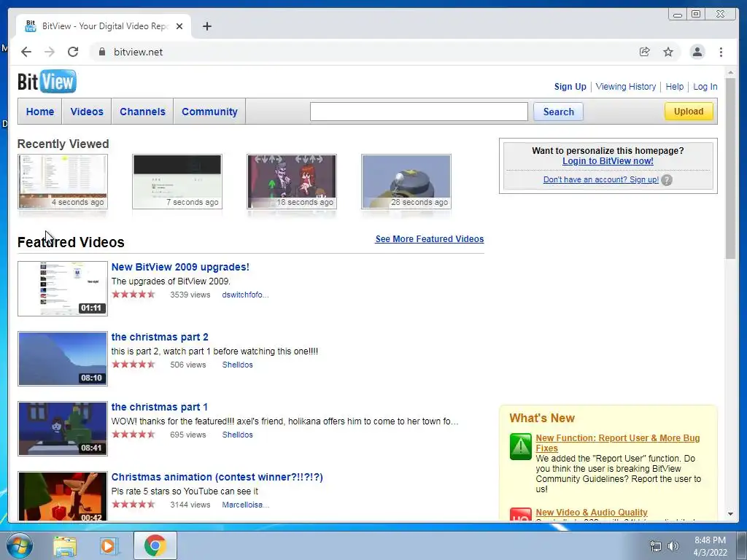Open recently viewed thumbnail from 28 seconds ago
The width and height of the screenshot is (747, 560).
tap(406, 182)
